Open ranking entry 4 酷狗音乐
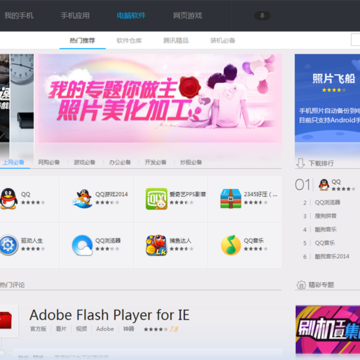This screenshot has width=360, height=360. pyautogui.click(x=325, y=229)
